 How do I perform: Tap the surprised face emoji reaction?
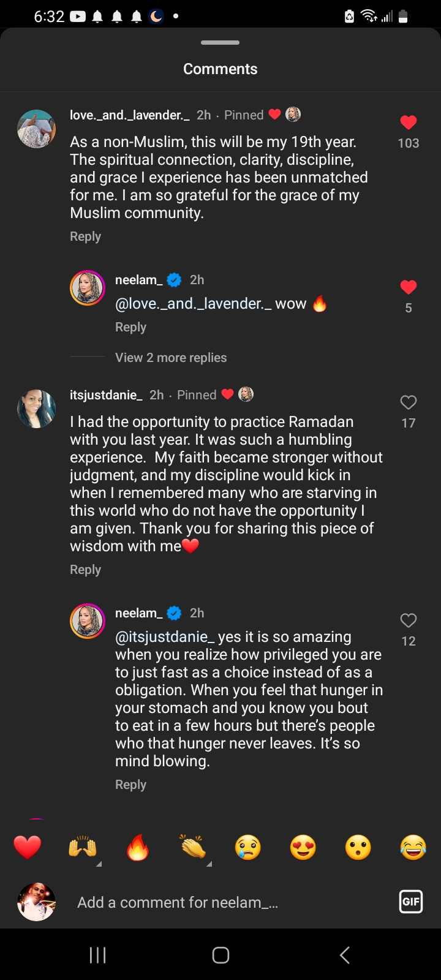tap(358, 848)
